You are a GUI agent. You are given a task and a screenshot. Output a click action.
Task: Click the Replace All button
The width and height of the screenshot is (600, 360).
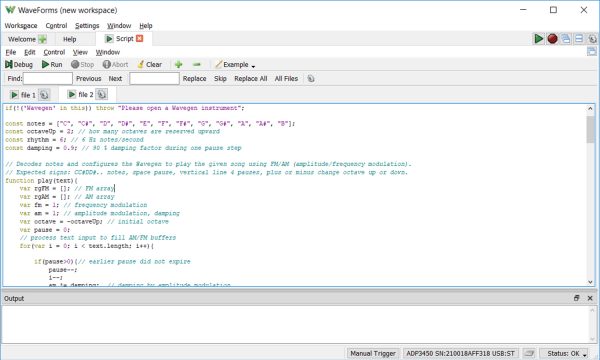pos(251,79)
